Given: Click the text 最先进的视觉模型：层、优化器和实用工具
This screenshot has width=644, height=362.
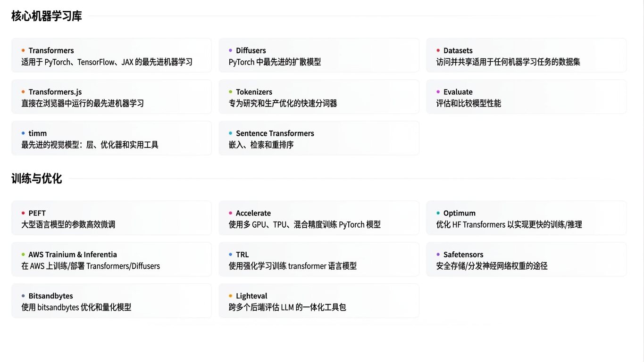Looking at the screenshot, I should (x=90, y=145).
